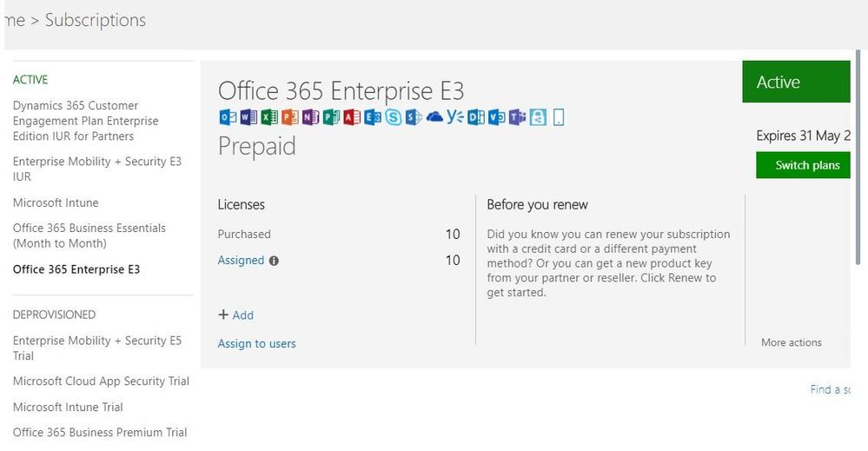
Task: Click the Exchange app icon
Action: 373,117
